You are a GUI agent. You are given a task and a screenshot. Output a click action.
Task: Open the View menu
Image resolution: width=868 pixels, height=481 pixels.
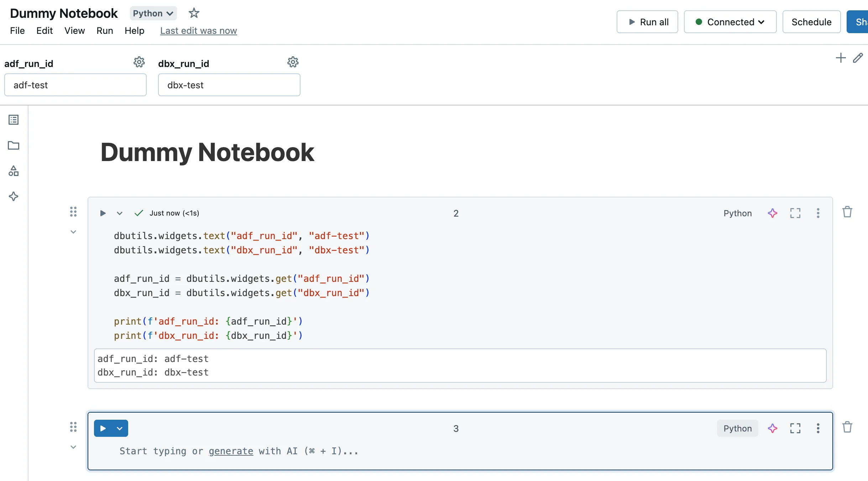pos(74,31)
